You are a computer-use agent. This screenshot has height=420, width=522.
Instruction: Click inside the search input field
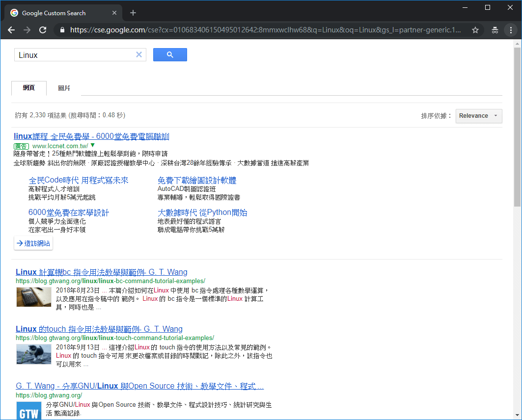coord(74,54)
